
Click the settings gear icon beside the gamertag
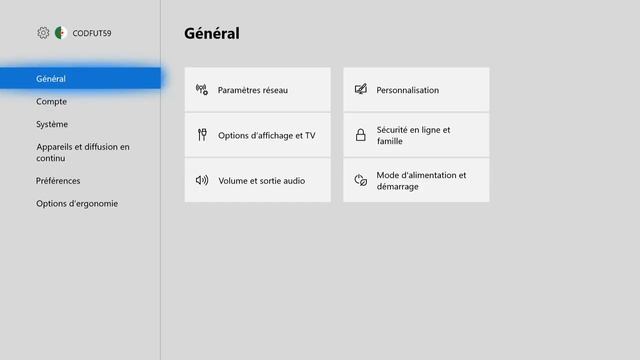pyautogui.click(x=43, y=33)
